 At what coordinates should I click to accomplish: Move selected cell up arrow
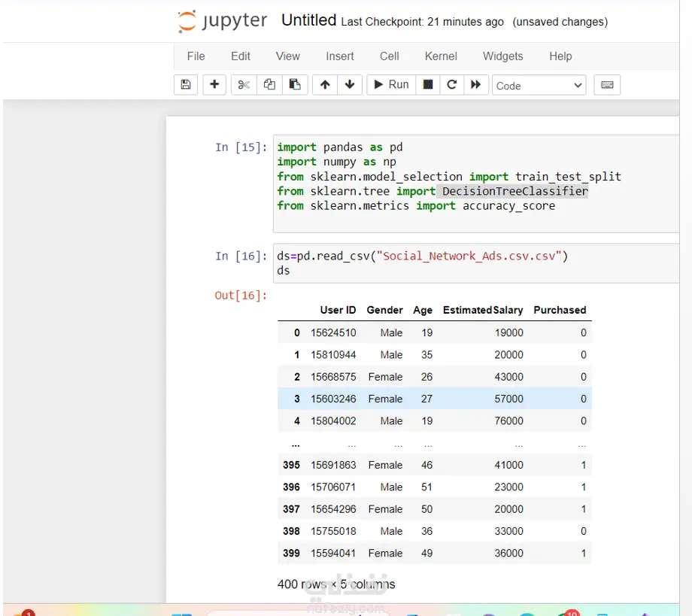[325, 85]
